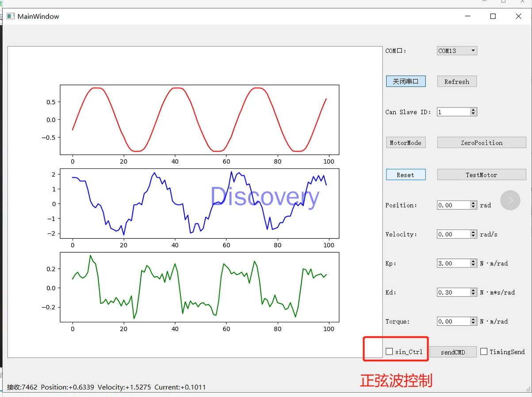Increase the Torque spinbox value
The width and height of the screenshot is (532, 397).
tap(474, 319)
